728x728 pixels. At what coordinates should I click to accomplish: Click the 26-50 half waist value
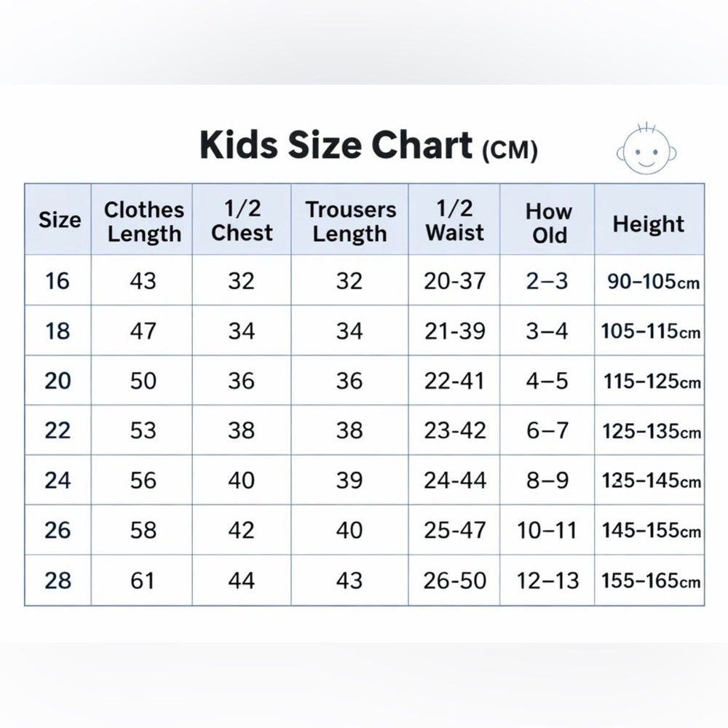[454, 580]
